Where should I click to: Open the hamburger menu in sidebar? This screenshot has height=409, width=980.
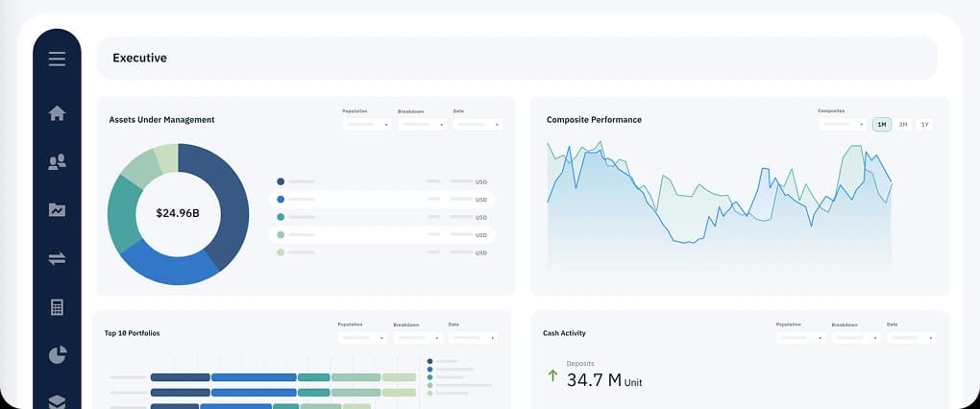click(57, 60)
